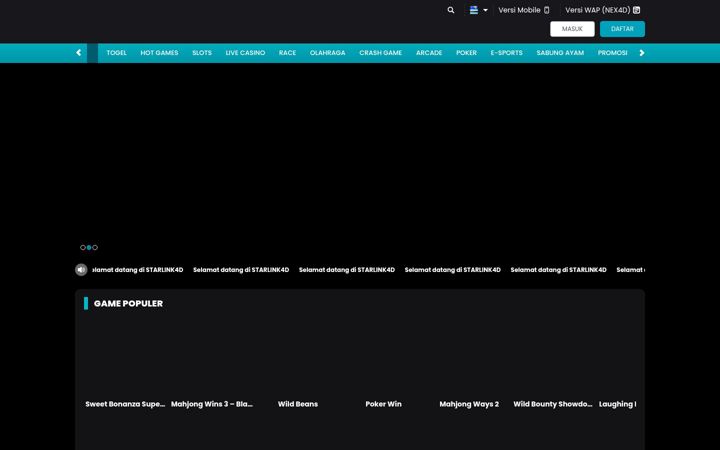Open Versi WAP (NEX4D) link
The image size is (720, 450).
point(602,10)
